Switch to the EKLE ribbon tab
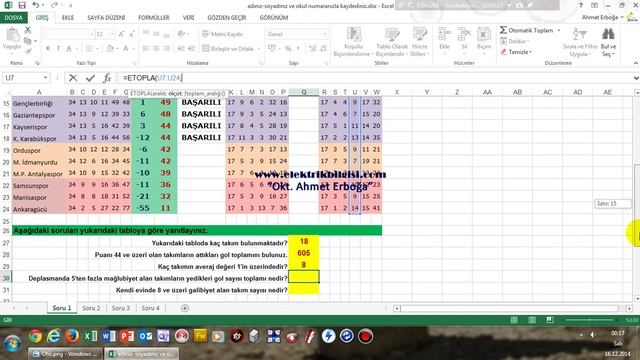The width and height of the screenshot is (640, 360). [x=68, y=18]
